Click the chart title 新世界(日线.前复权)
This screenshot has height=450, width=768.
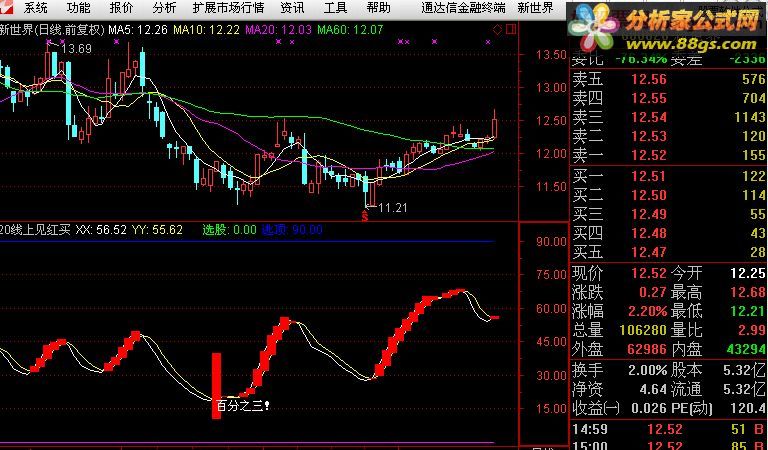click(x=52, y=30)
